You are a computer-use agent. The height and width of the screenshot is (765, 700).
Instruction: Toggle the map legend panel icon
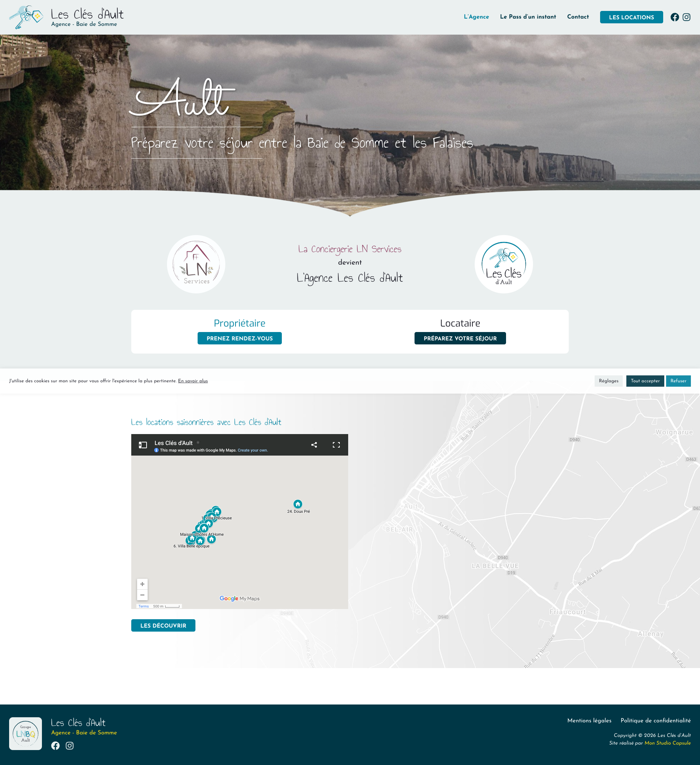click(143, 445)
